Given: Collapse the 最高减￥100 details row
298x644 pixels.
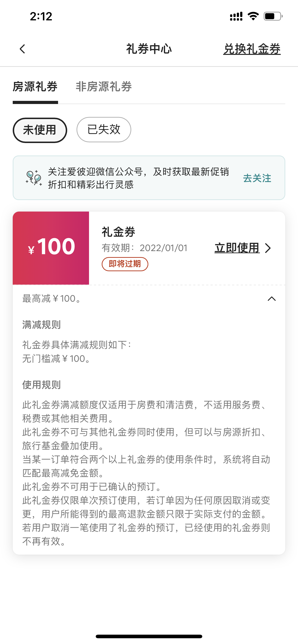Looking at the screenshot, I should (x=52, y=299).
